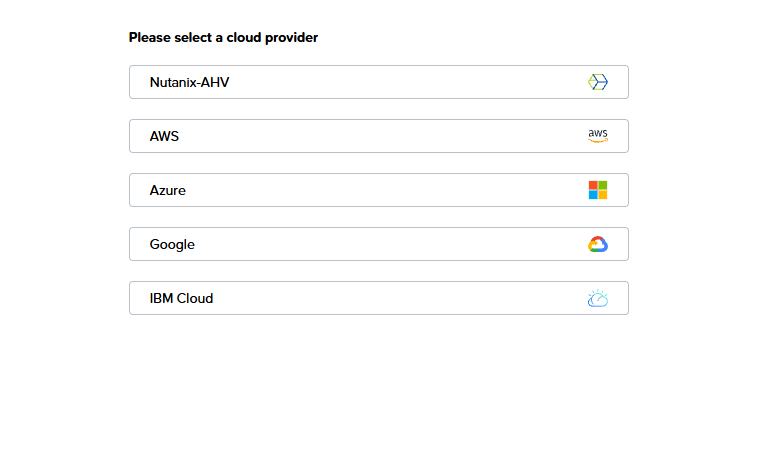Viewport: 761px width, 462px height.
Task: Click the AWS smile logo icon
Action: pyautogui.click(x=598, y=136)
